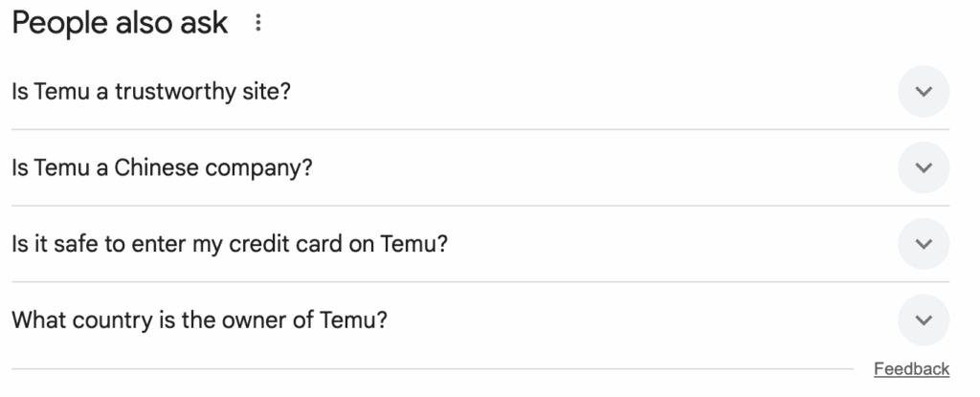Click the chevron icon for trustworthy site question
980x397 pixels.
(924, 91)
